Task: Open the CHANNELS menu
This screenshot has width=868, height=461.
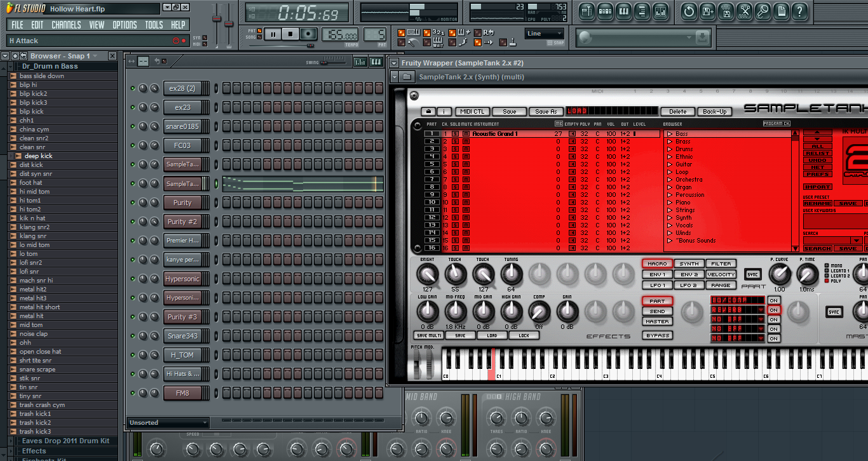Action: pos(66,25)
